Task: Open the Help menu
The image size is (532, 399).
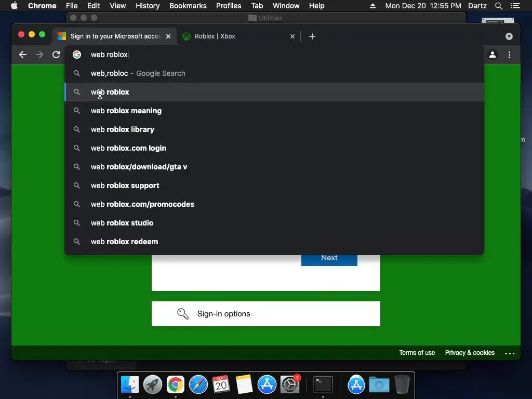Action: pyautogui.click(x=316, y=6)
